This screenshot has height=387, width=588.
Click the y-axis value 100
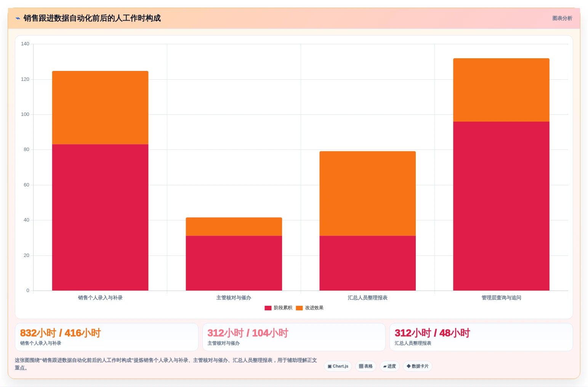25,114
